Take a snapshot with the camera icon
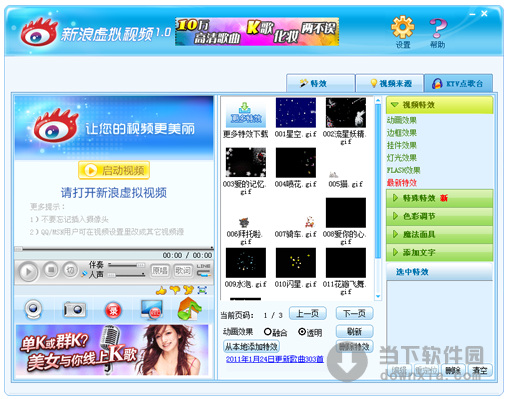This screenshot has height=399, width=507. [75, 310]
